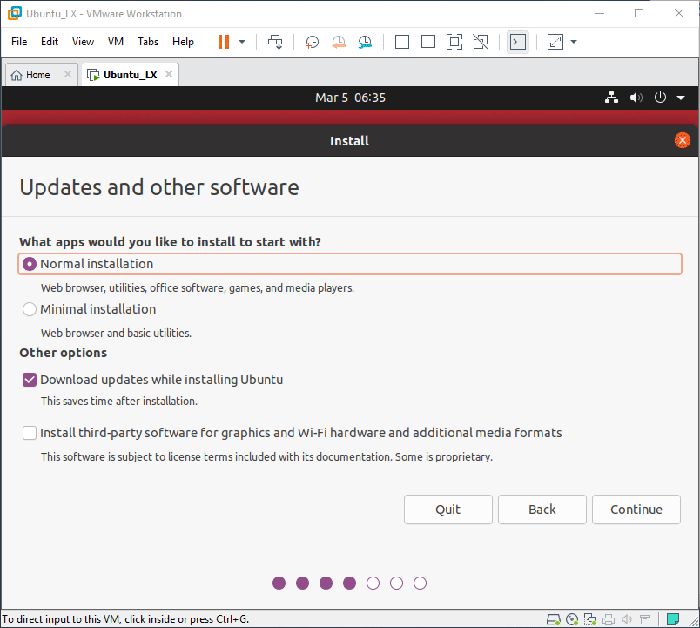The image size is (700, 628).
Task: Open the snapshot manager icon
Action: click(365, 42)
